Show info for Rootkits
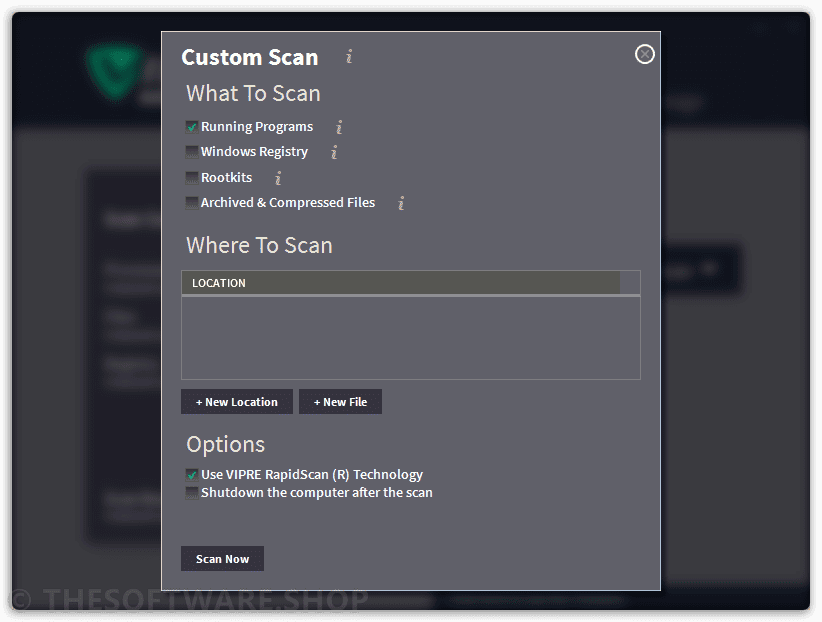The image size is (822, 622). [278, 178]
